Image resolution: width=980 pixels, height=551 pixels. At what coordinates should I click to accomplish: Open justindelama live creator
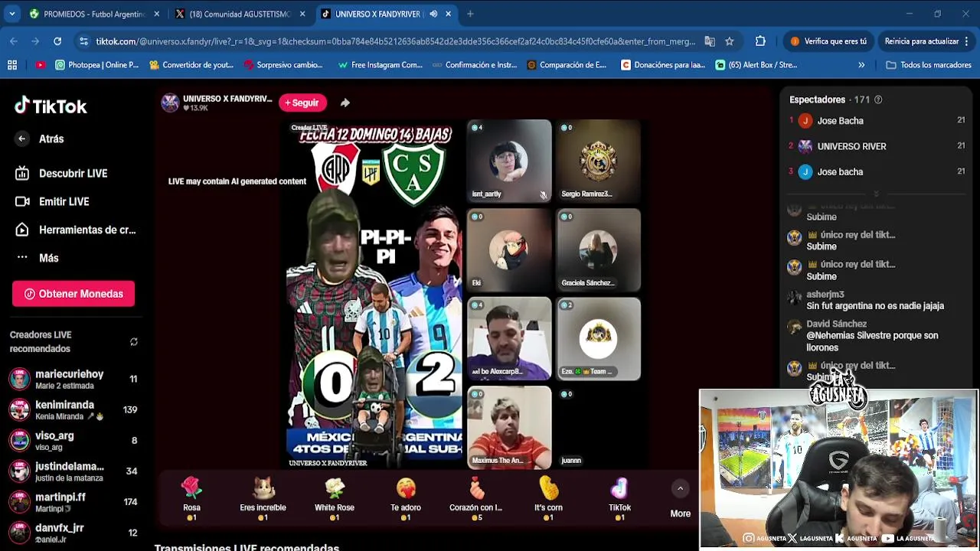73,471
